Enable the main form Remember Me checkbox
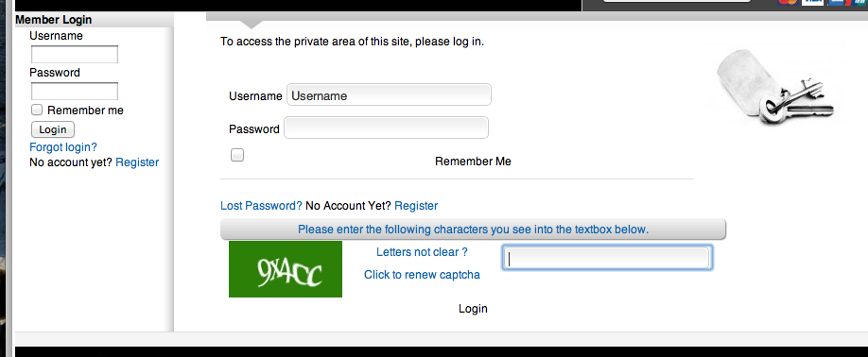Screen dimensions: 868x357 point(237,155)
